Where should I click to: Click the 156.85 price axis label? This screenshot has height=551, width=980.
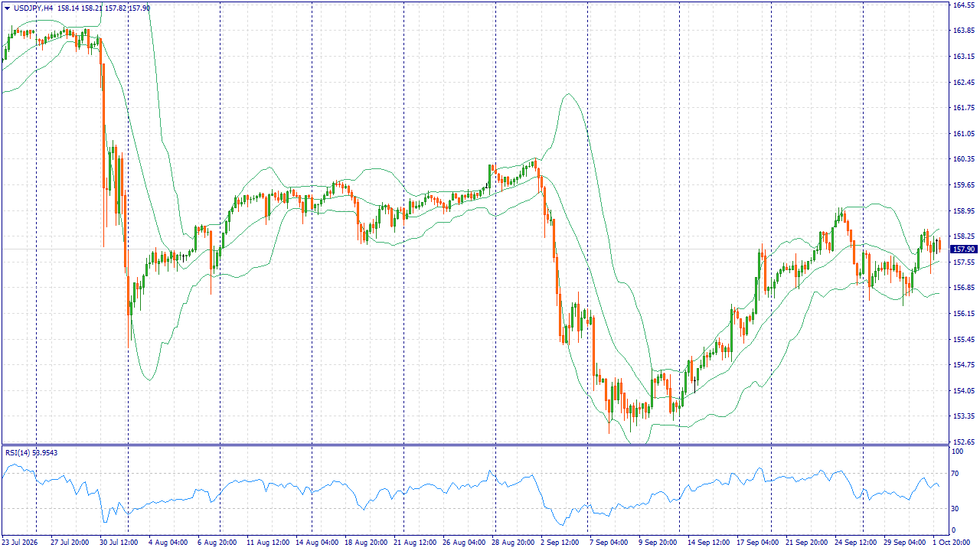coord(963,289)
